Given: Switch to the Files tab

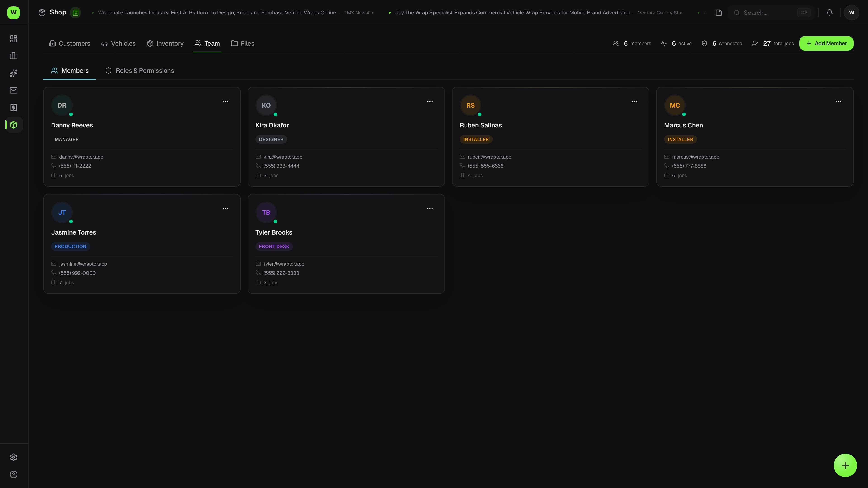Looking at the screenshot, I should click(243, 43).
